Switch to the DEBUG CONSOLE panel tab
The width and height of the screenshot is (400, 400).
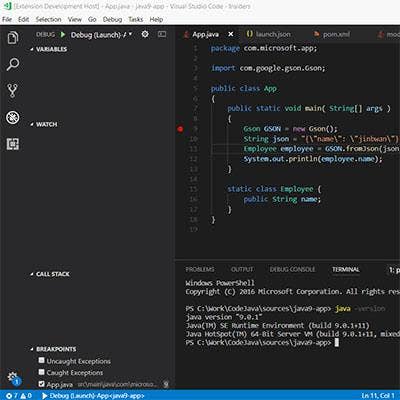click(292, 269)
